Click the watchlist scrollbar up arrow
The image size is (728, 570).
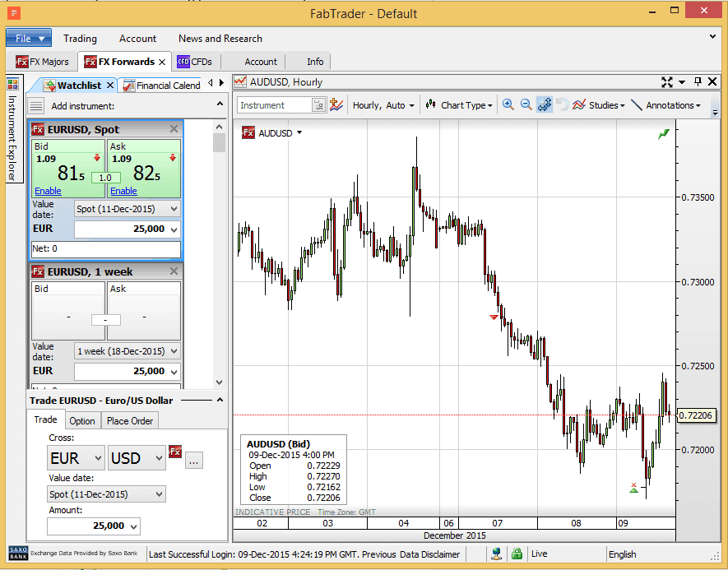[220, 127]
